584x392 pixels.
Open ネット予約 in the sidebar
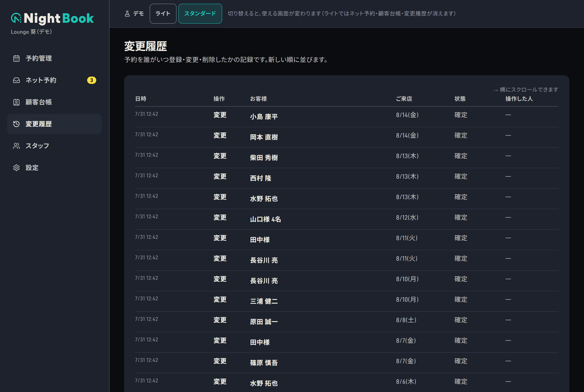[x=55, y=80]
